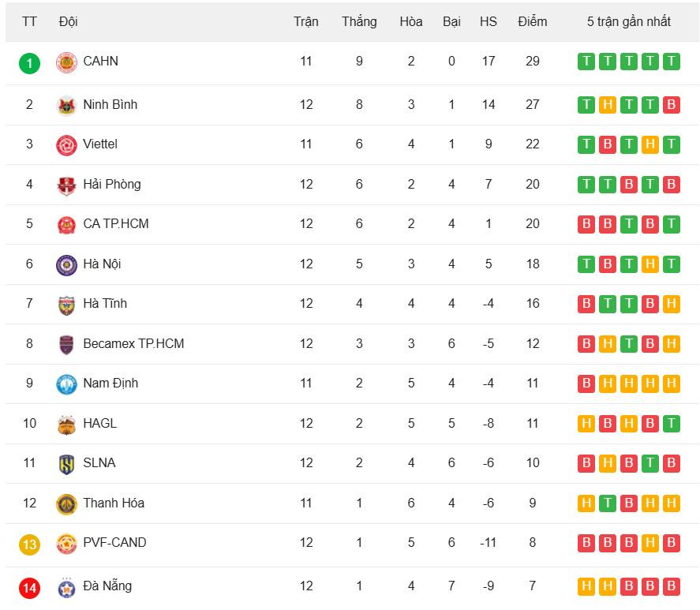Click the Hà Nội team logo

[66, 265]
